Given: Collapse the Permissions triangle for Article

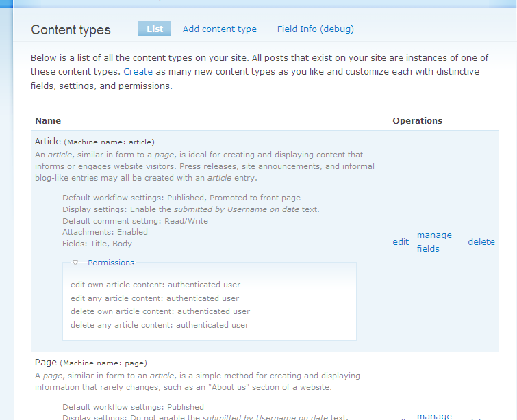Looking at the screenshot, I should [x=75, y=263].
